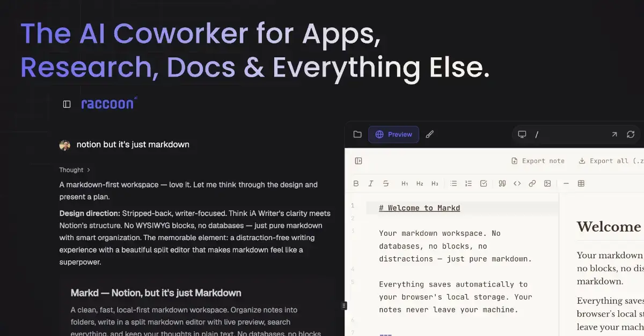Insert a Heading 1

pos(405,183)
